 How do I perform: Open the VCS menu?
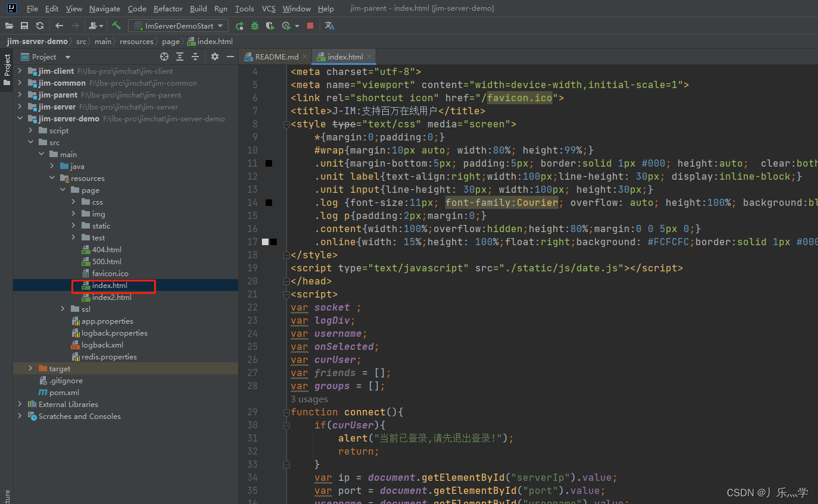[269, 8]
